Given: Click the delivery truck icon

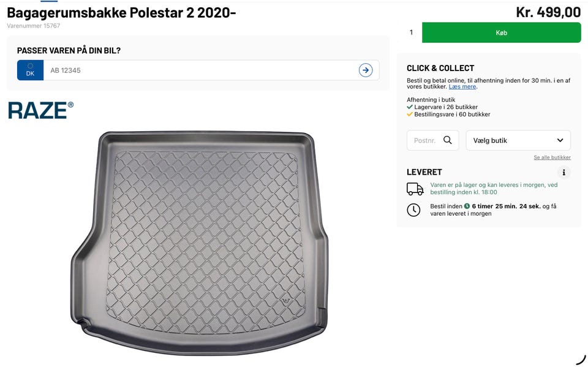Looking at the screenshot, I should [415, 189].
